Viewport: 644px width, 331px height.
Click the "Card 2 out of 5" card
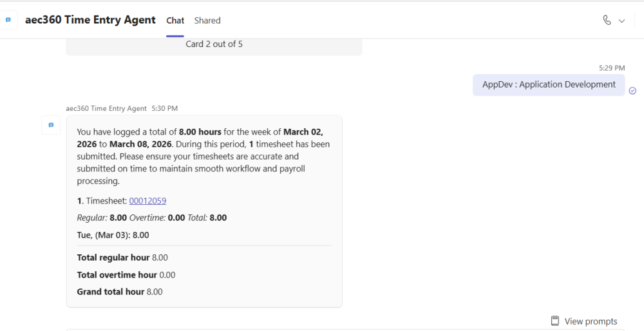tap(214, 44)
